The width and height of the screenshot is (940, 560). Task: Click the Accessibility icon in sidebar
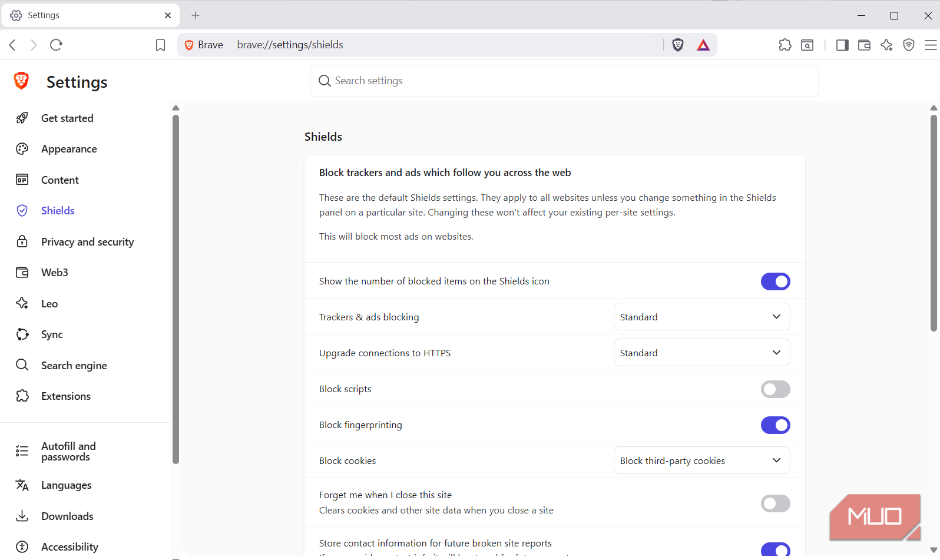pos(22,546)
